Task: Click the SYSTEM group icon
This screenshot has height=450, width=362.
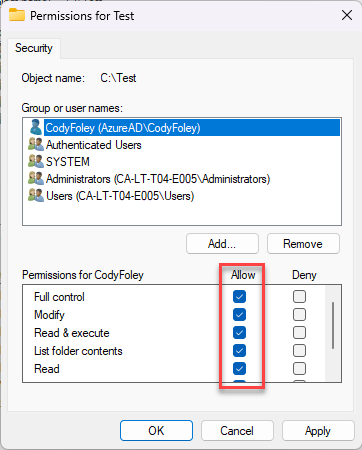Action: pos(36,161)
